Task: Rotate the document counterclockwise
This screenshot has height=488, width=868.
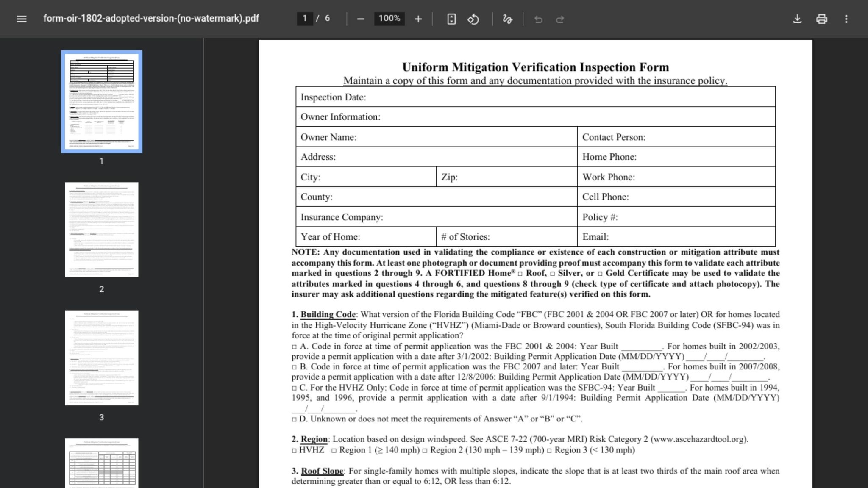Action: coord(473,19)
